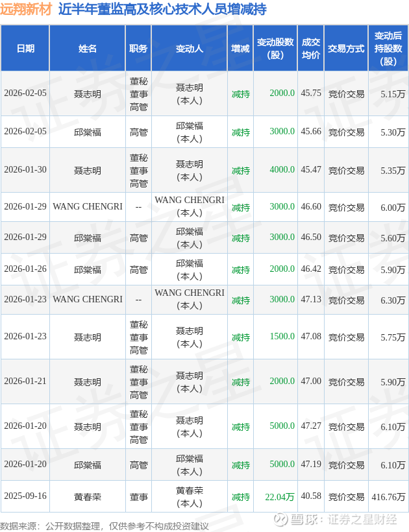Select the holding value 5.30万

(x=393, y=132)
